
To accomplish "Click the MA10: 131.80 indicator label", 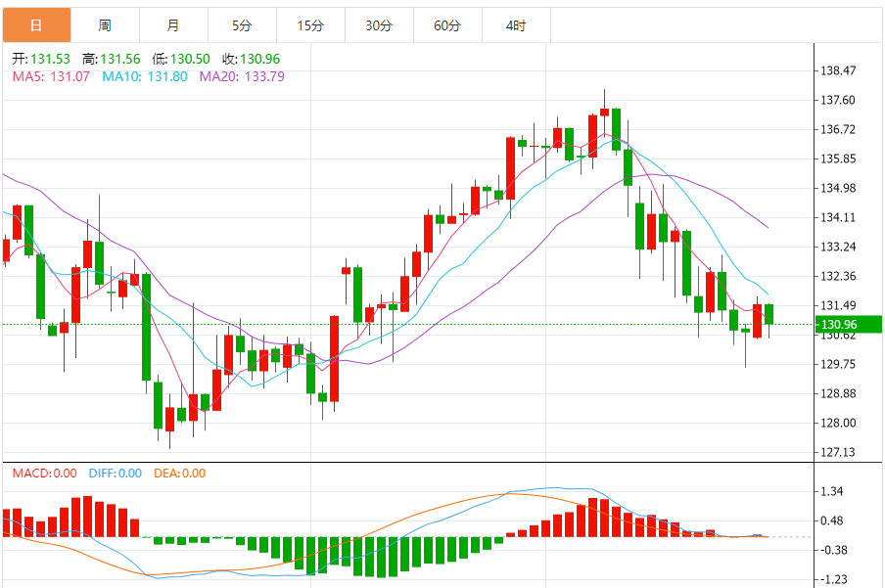I will 145,76.
